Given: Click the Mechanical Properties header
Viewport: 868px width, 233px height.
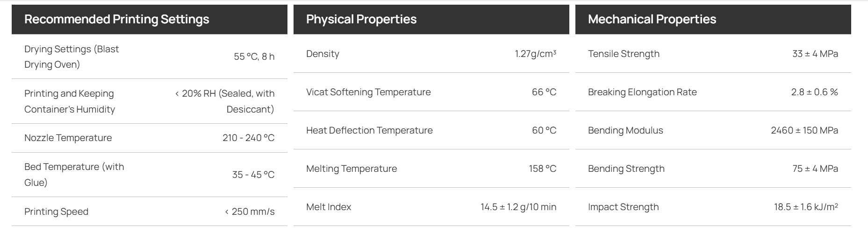Looking at the screenshot, I should pyautogui.click(x=652, y=19).
